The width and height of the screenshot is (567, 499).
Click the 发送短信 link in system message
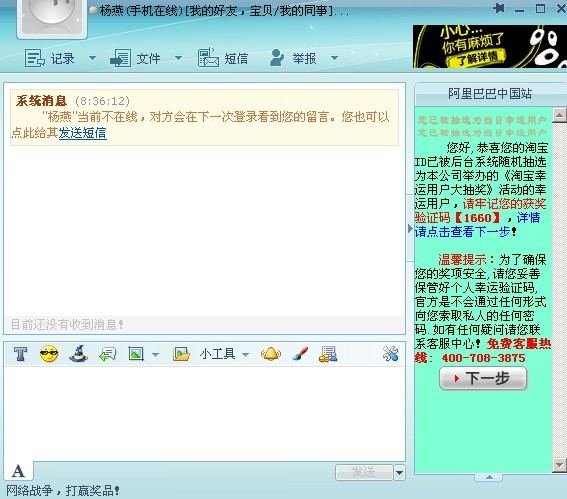point(82,133)
